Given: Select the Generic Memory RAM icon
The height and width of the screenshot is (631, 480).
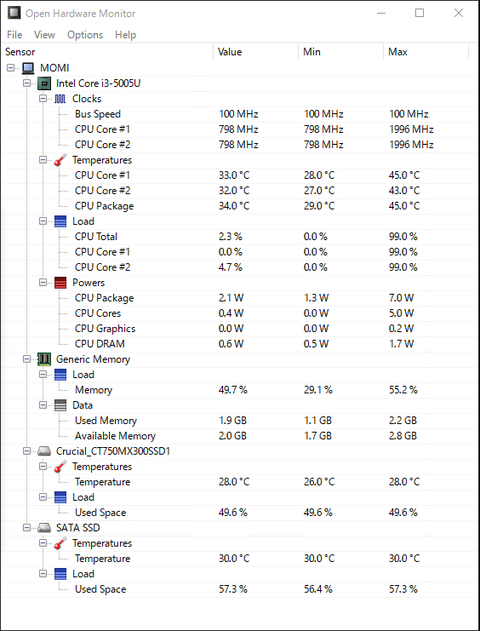Looking at the screenshot, I should (44, 359).
